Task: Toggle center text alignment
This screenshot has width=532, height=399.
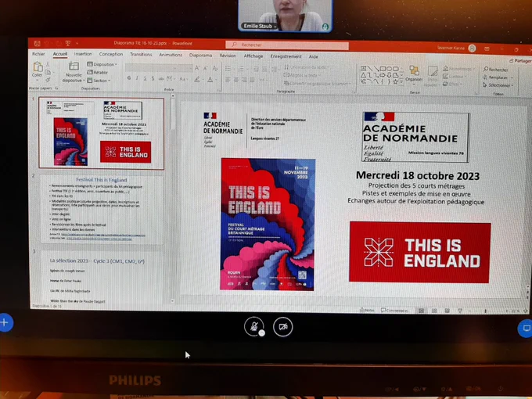Action: tap(236, 80)
